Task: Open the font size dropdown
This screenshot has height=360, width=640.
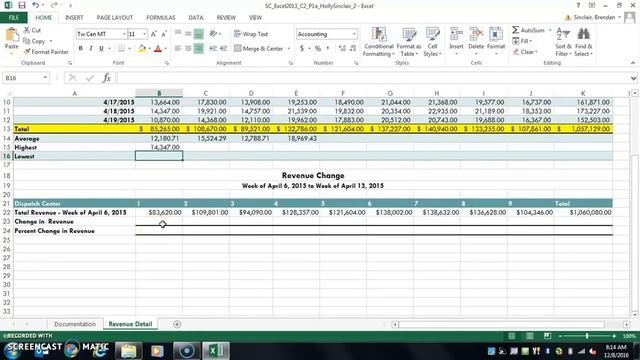Action: tap(144, 34)
